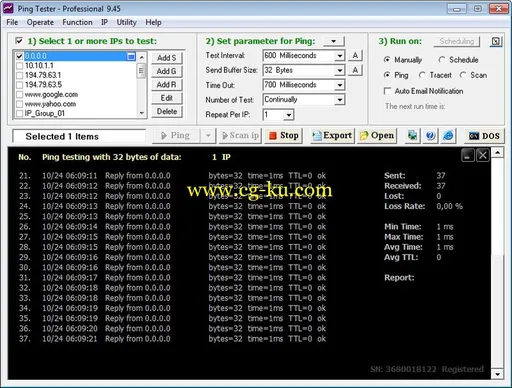512x388 pixels.
Task: Click the A button beside Test Interval
Action: pos(355,55)
